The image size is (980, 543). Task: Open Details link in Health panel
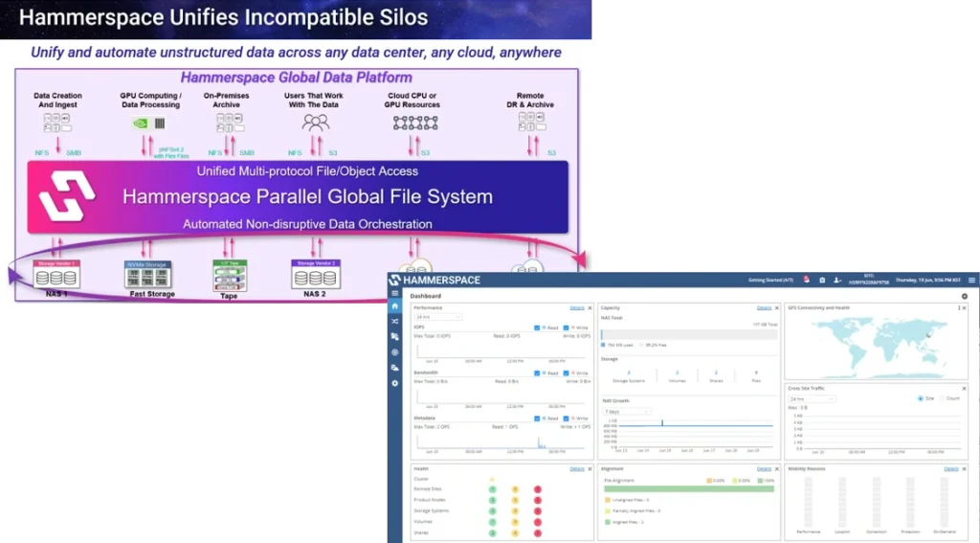coord(577,468)
